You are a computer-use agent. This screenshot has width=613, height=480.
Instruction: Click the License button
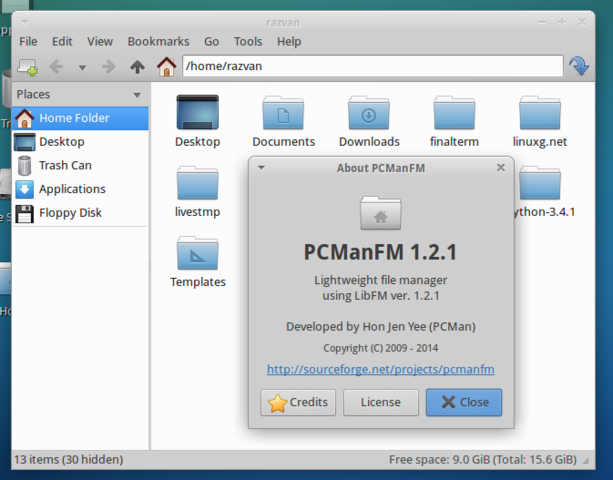click(x=381, y=402)
